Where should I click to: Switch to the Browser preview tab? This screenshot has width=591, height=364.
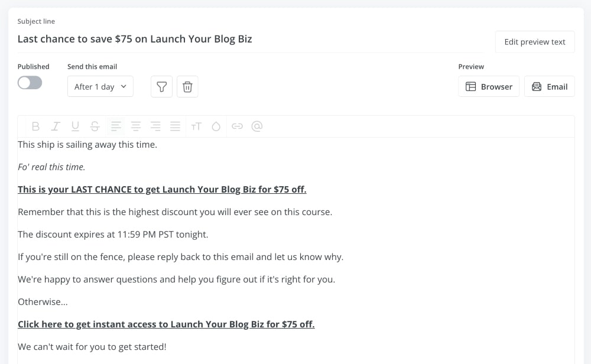click(x=489, y=86)
